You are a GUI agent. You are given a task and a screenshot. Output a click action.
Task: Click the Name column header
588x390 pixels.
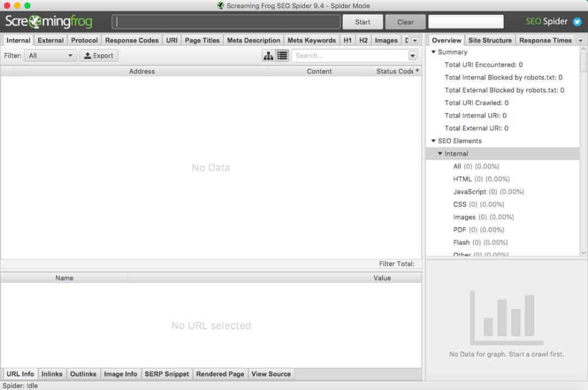tap(64, 278)
